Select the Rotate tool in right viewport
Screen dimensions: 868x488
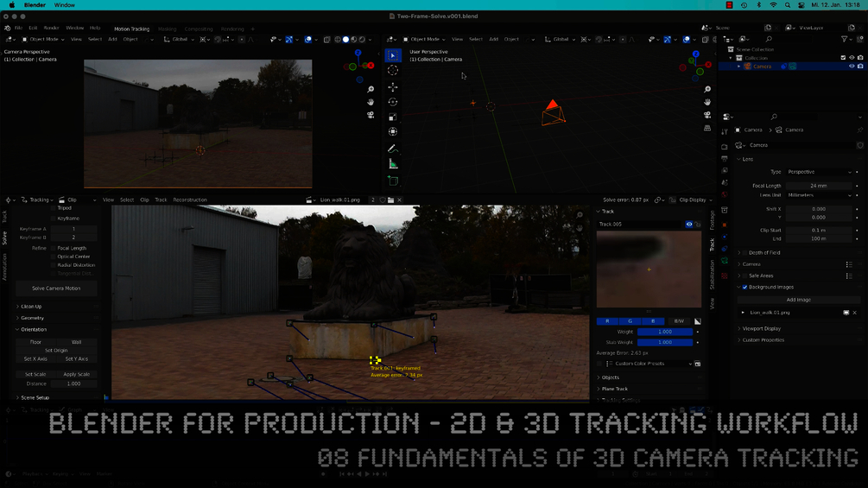pyautogui.click(x=392, y=102)
